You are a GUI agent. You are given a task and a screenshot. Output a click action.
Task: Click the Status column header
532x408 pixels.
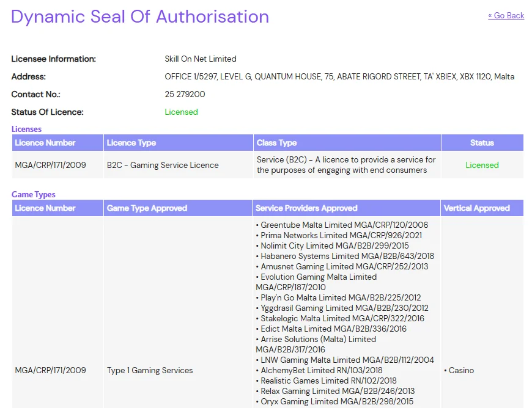point(482,143)
